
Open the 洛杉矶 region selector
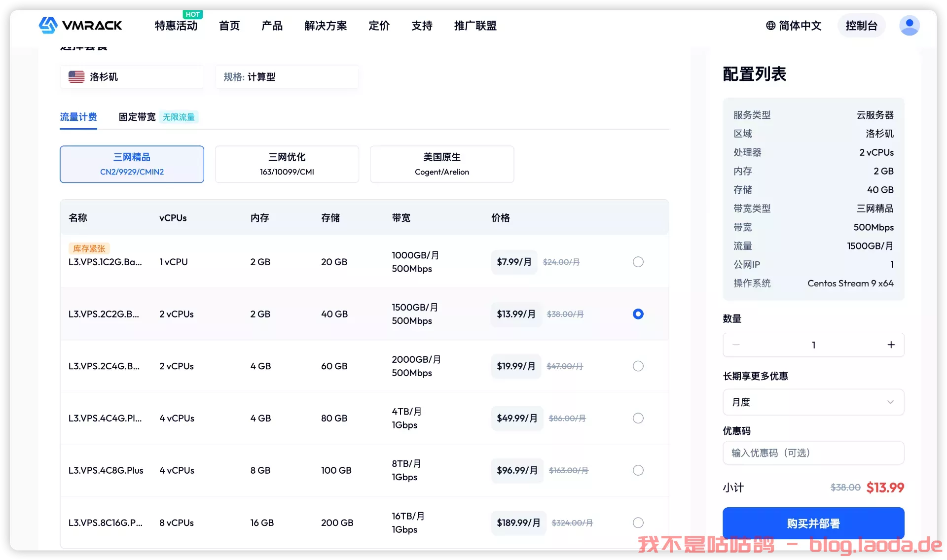[x=132, y=77]
